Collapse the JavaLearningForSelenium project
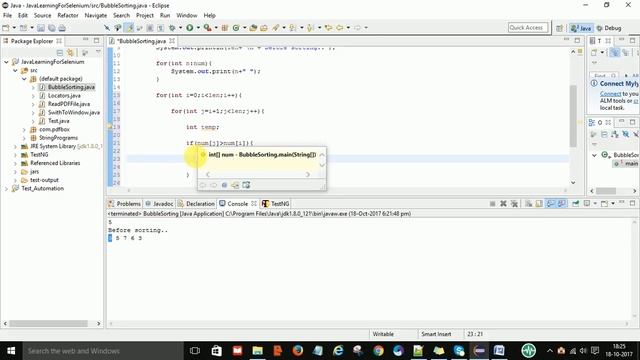 point(6,62)
